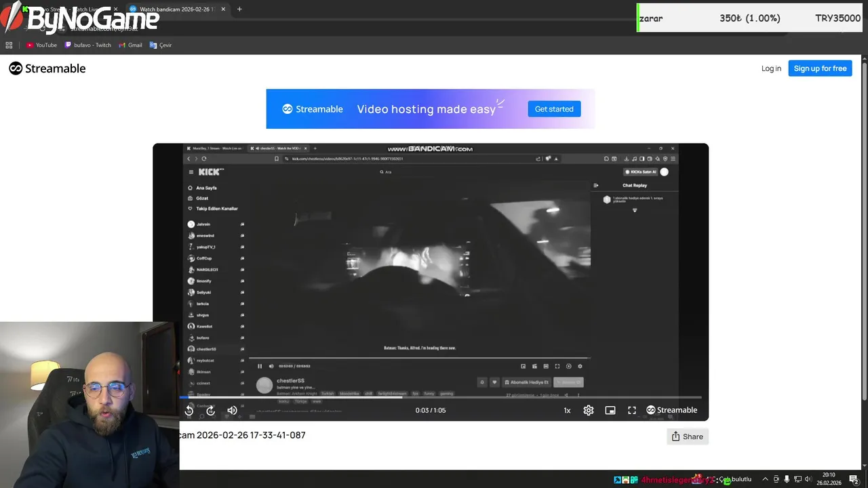
Task: Close the Watch bandicam tab
Action: click(222, 9)
